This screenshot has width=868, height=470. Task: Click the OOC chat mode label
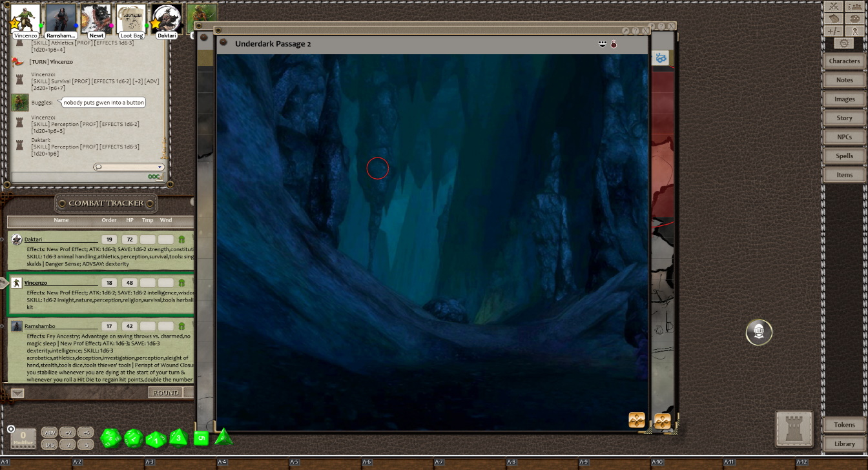[155, 177]
